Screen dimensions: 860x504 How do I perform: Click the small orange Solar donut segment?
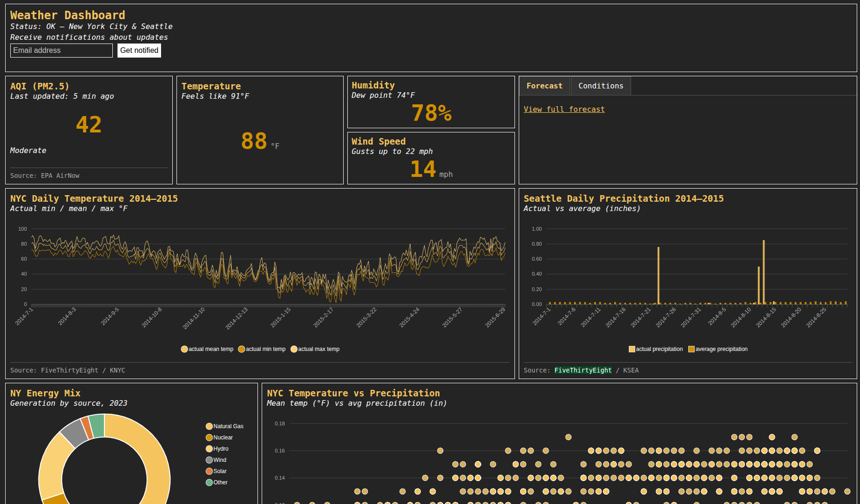(x=86, y=428)
